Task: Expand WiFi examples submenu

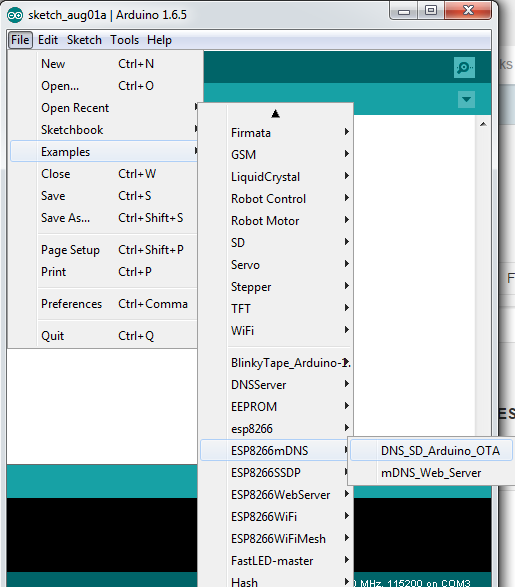Action: point(276,331)
